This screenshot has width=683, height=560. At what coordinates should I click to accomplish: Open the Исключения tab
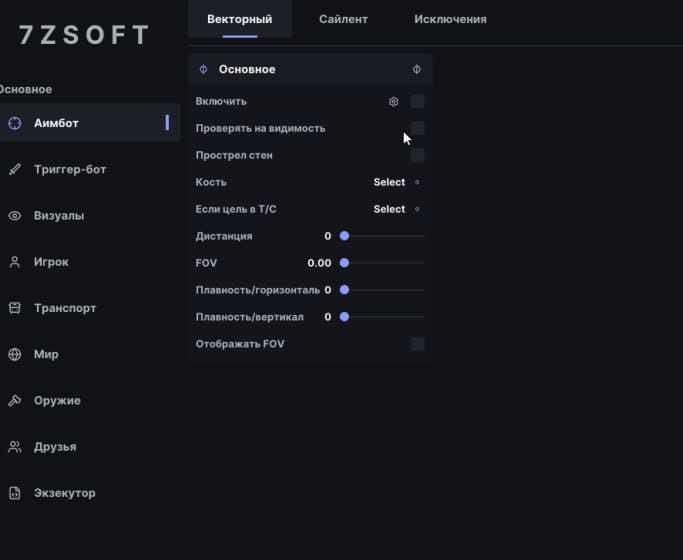(x=450, y=19)
